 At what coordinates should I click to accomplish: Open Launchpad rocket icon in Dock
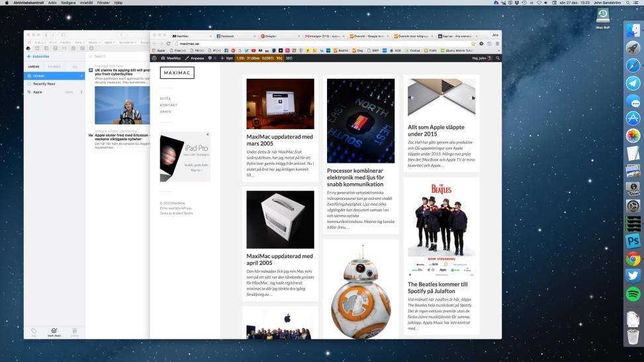click(633, 48)
